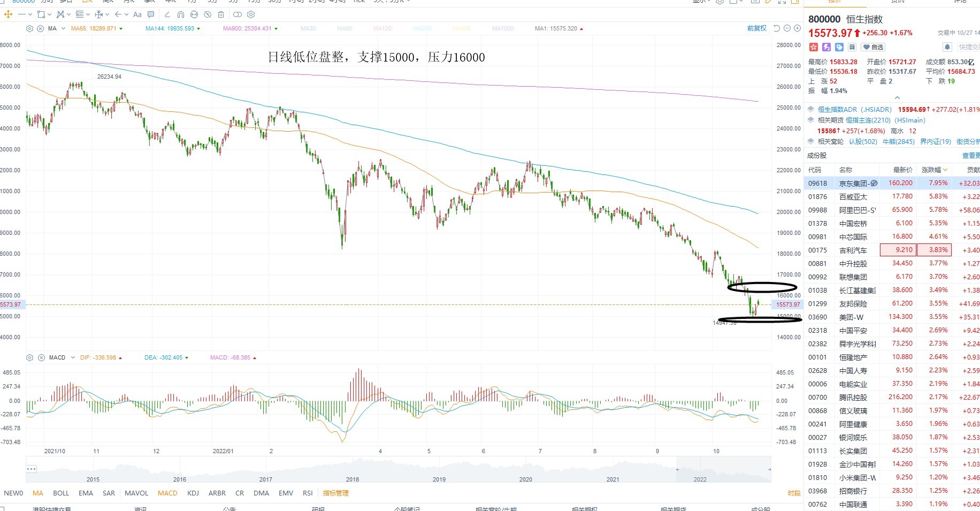Screen dimensions: 980x511
Task: Zoom out the chart with the minus icon
Action: click(x=787, y=28)
